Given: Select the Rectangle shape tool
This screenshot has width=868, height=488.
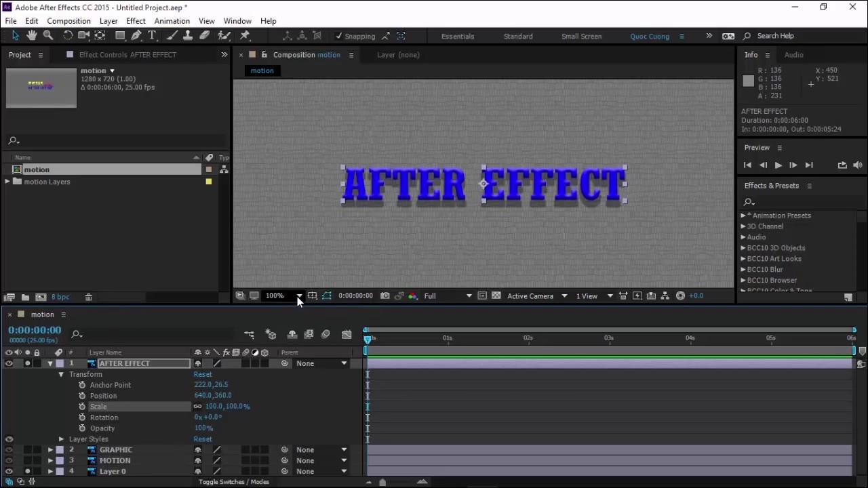Looking at the screenshot, I should 120,36.
